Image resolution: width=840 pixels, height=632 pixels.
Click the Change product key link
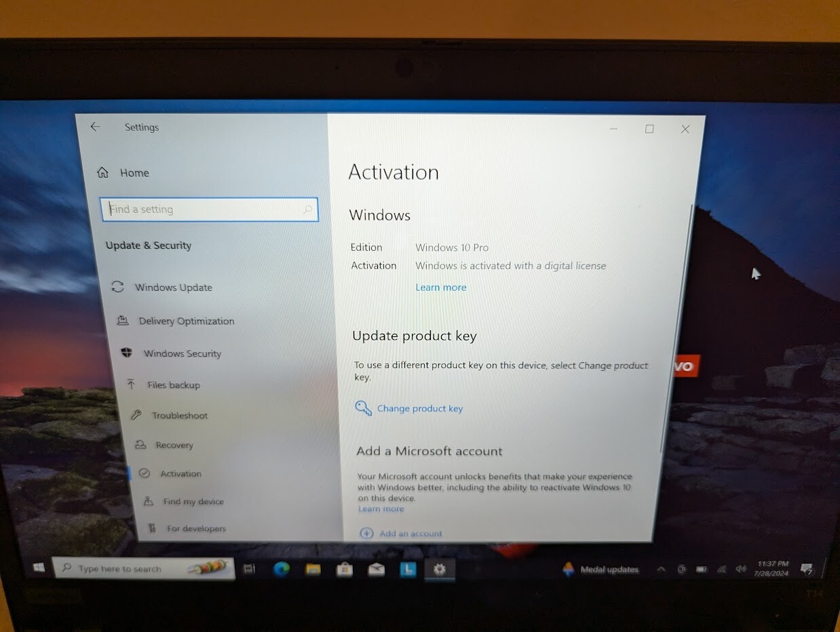point(420,408)
